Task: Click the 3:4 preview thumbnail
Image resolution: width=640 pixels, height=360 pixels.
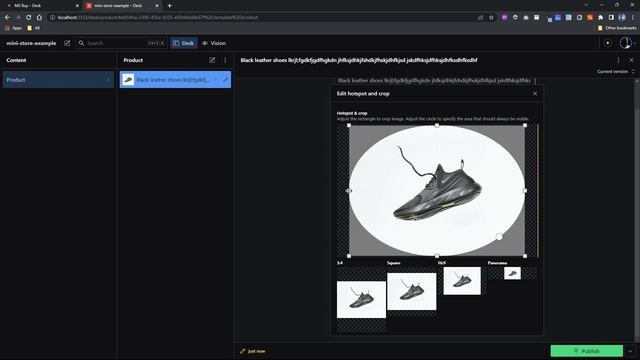Action: 361,300
